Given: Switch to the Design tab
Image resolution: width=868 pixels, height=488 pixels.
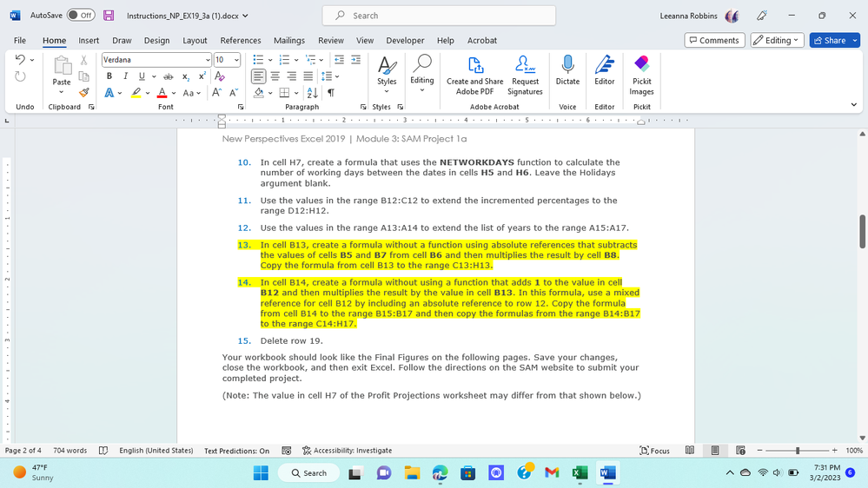Looking at the screenshot, I should pyautogui.click(x=156, y=41).
